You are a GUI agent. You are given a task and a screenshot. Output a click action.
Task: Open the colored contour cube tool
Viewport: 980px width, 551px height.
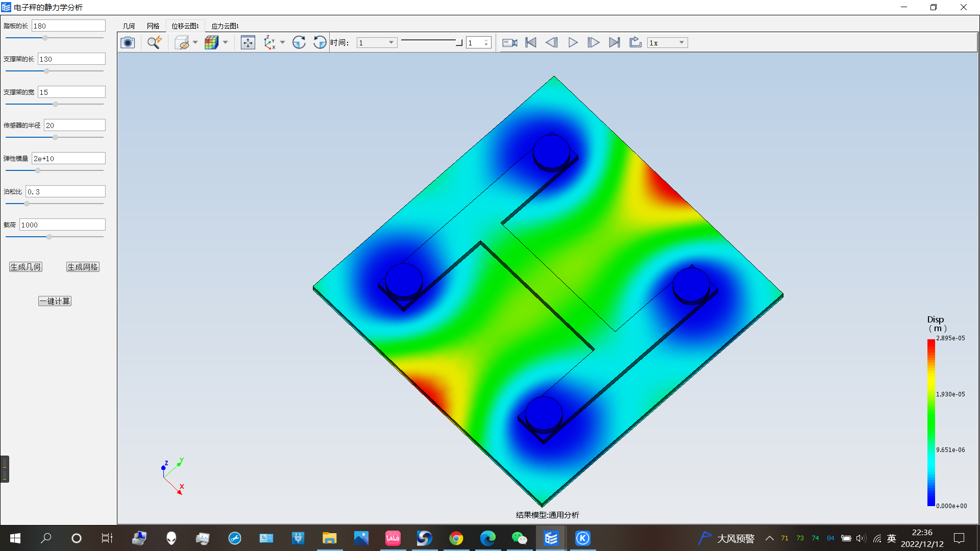(211, 42)
